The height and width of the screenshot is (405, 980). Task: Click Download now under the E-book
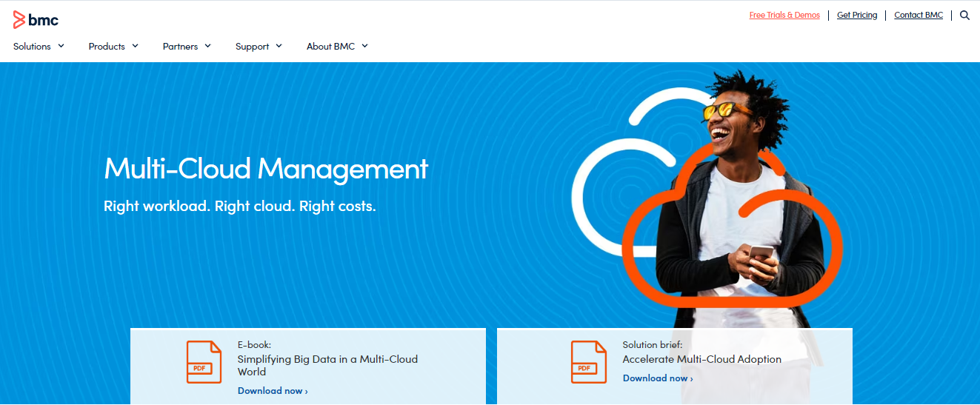click(x=273, y=391)
